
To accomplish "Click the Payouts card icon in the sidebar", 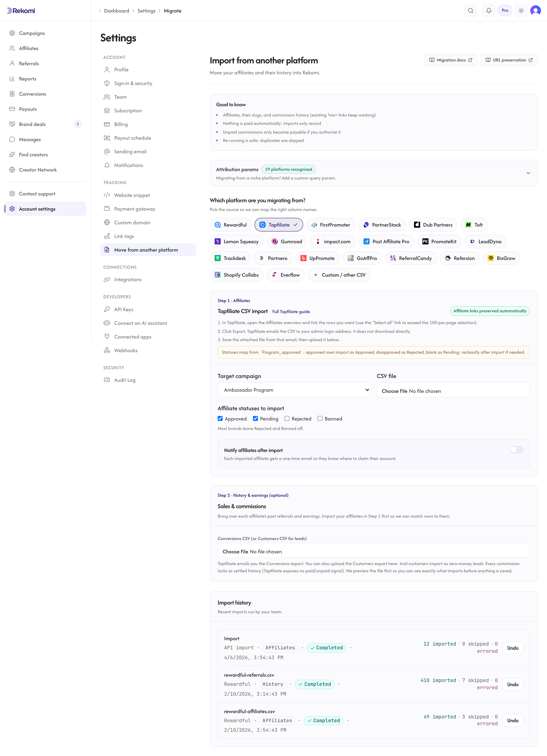I will point(12,109).
